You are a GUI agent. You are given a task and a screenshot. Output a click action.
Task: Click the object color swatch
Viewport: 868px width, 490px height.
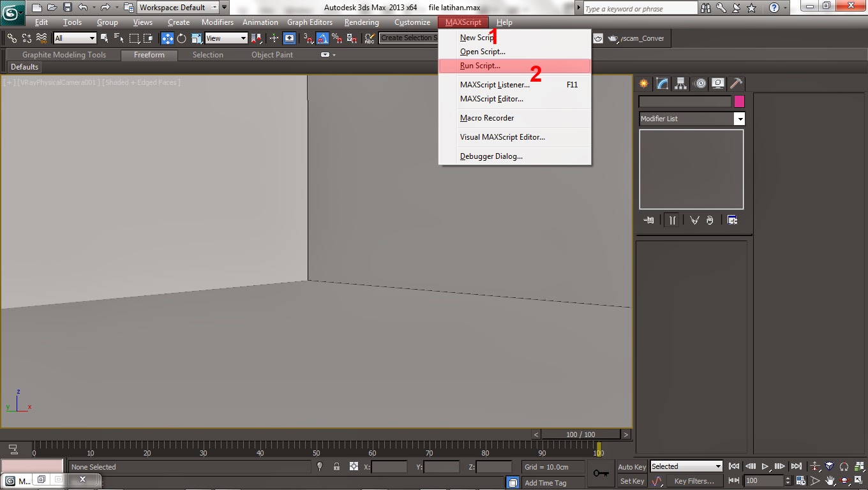click(738, 101)
